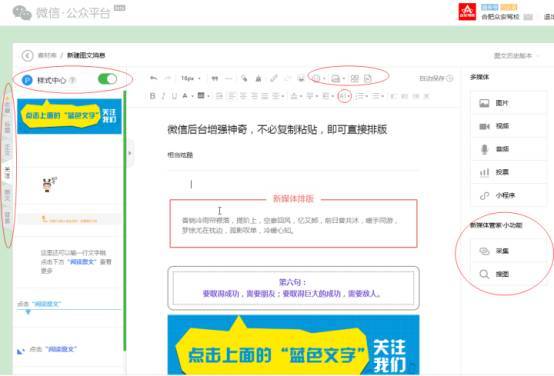Select the 点击下方阅读原文 text template
The width and height of the screenshot is (554, 376).
click(76, 262)
